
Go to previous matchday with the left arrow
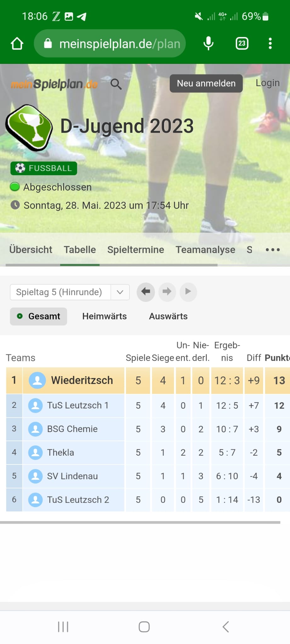click(x=145, y=292)
